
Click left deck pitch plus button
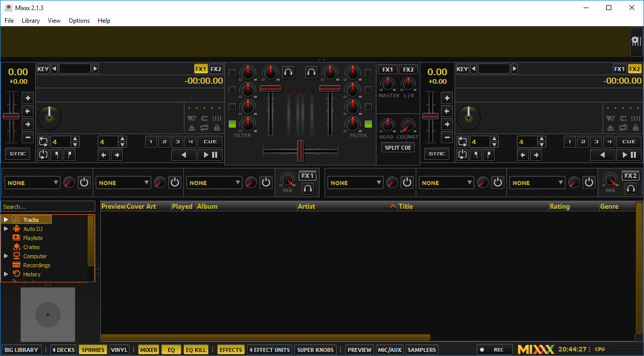click(x=28, y=98)
